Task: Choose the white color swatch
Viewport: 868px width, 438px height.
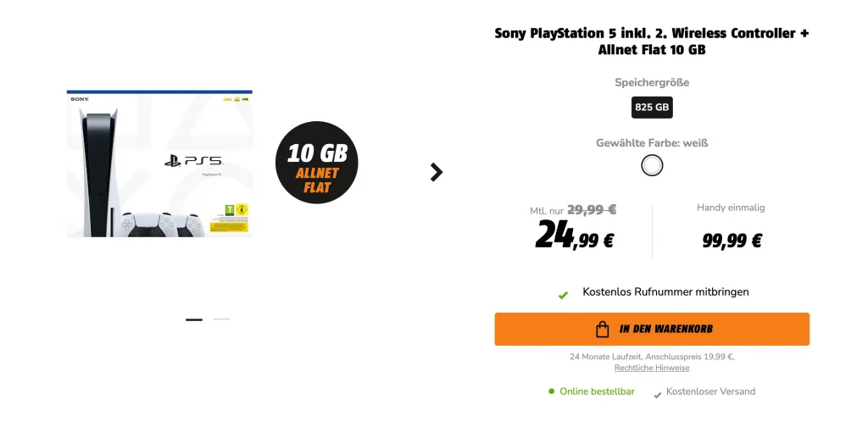Action: click(652, 165)
